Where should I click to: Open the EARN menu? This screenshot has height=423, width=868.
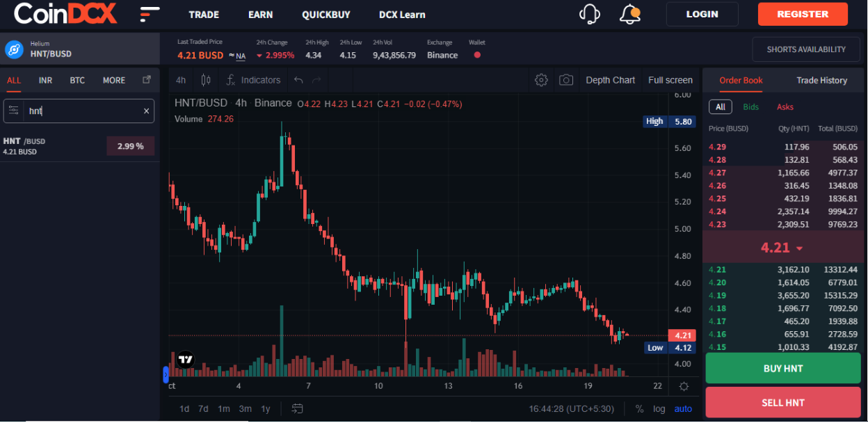point(260,15)
